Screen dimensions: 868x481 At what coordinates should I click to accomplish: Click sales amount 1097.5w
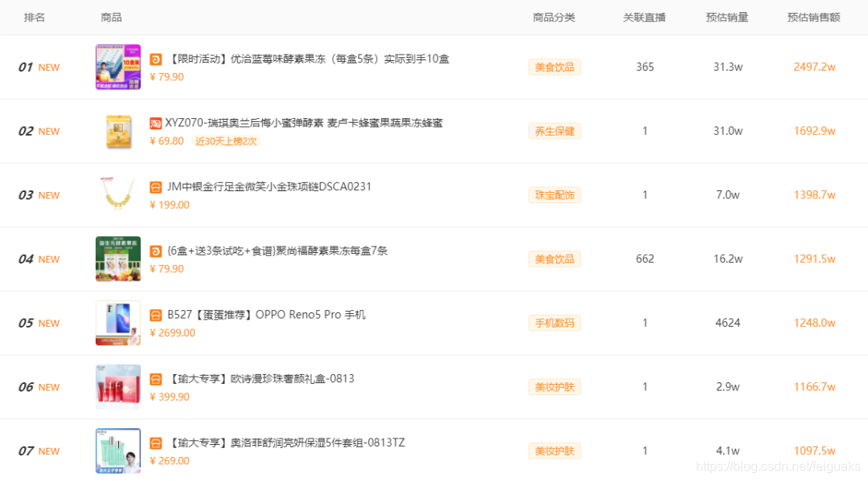[815, 451]
